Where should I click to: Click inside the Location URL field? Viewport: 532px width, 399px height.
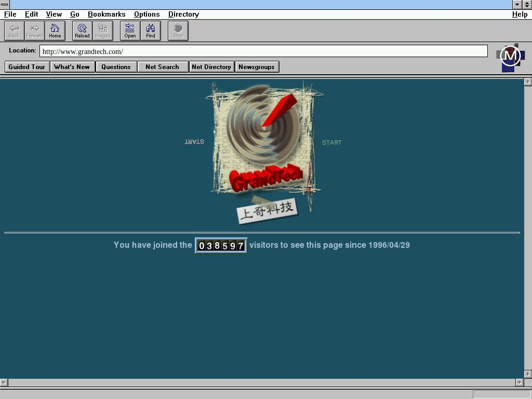pos(263,51)
